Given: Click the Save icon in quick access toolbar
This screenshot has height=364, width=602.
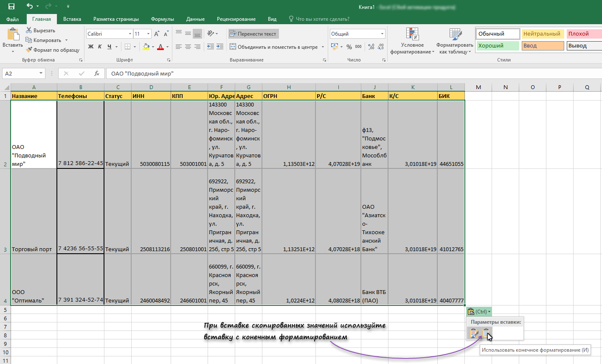Looking at the screenshot, I should click(11, 6).
